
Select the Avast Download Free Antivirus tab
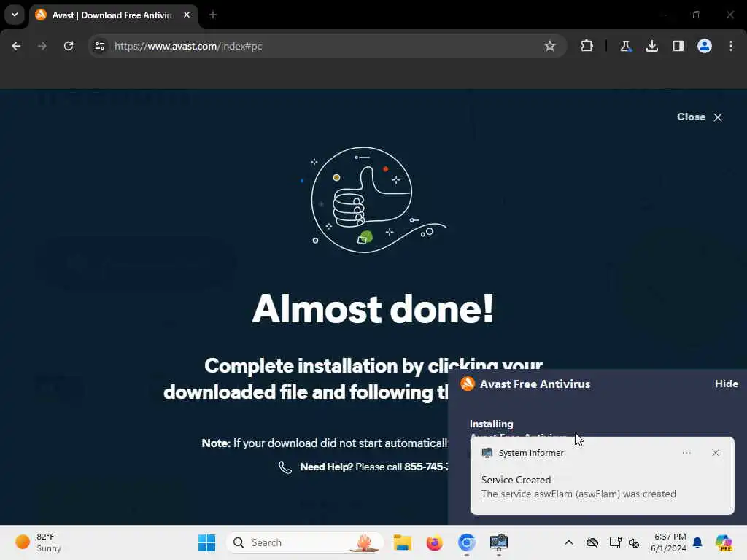[x=112, y=15]
